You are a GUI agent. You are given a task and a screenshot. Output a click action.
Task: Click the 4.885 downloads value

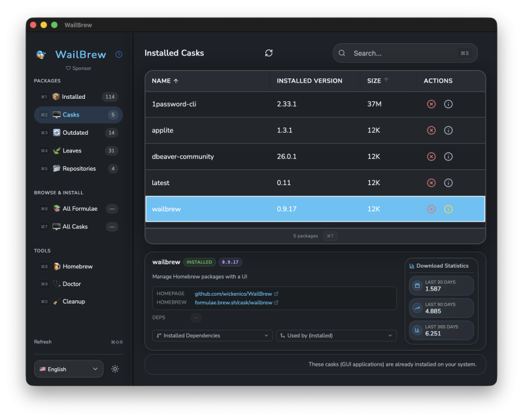433,311
